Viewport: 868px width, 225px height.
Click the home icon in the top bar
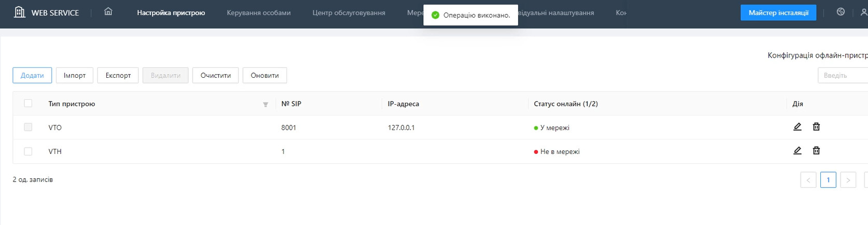click(x=108, y=12)
